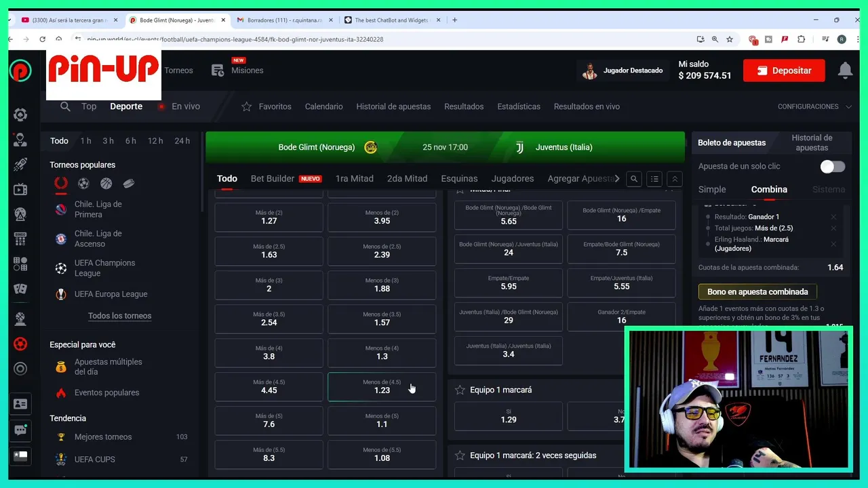Filter events by '24 h' time range

pos(182,141)
